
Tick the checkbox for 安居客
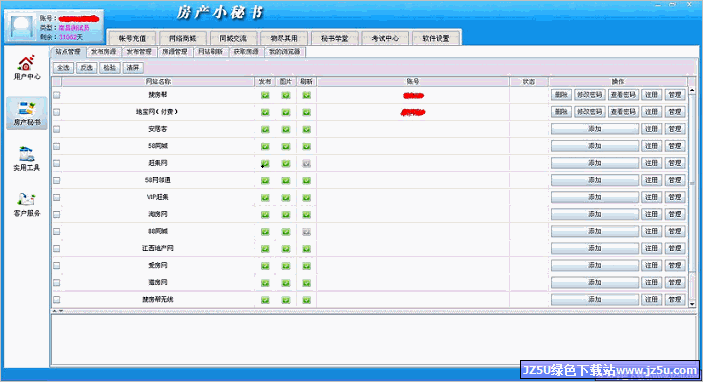click(56, 129)
